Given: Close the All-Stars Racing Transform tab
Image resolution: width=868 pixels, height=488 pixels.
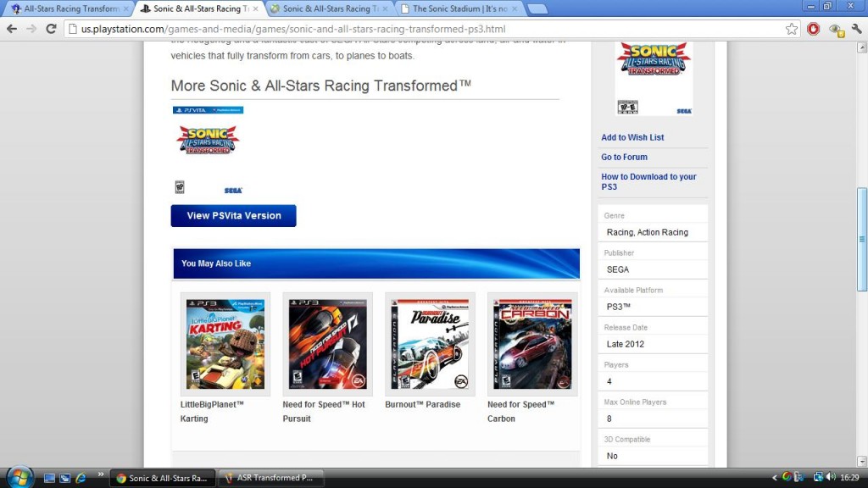Looking at the screenshot, I should (x=125, y=8).
